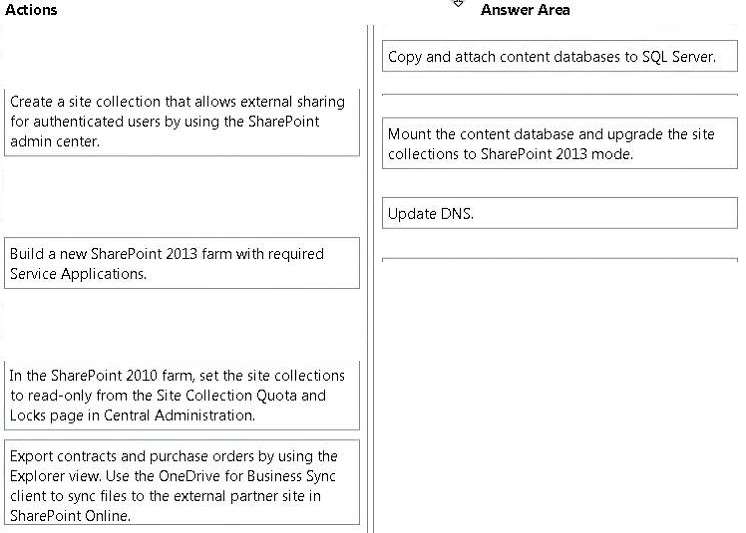The image size is (746, 533).
Task: Click the Answer Area heading
Action: point(525,10)
